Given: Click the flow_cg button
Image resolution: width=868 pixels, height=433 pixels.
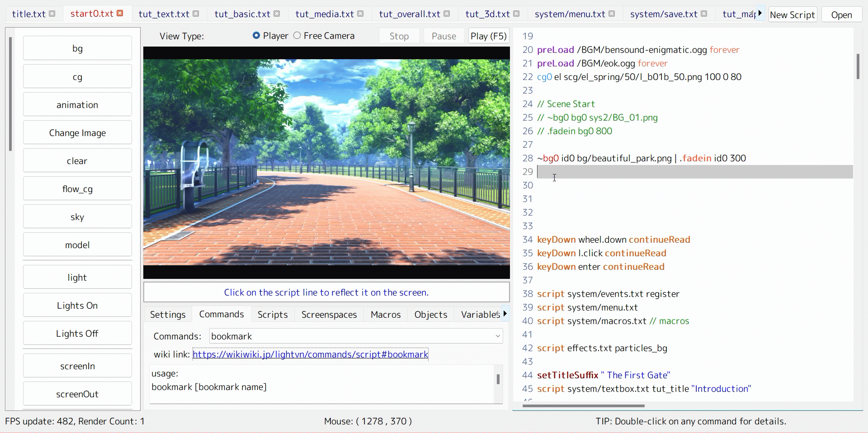Looking at the screenshot, I should [x=77, y=188].
